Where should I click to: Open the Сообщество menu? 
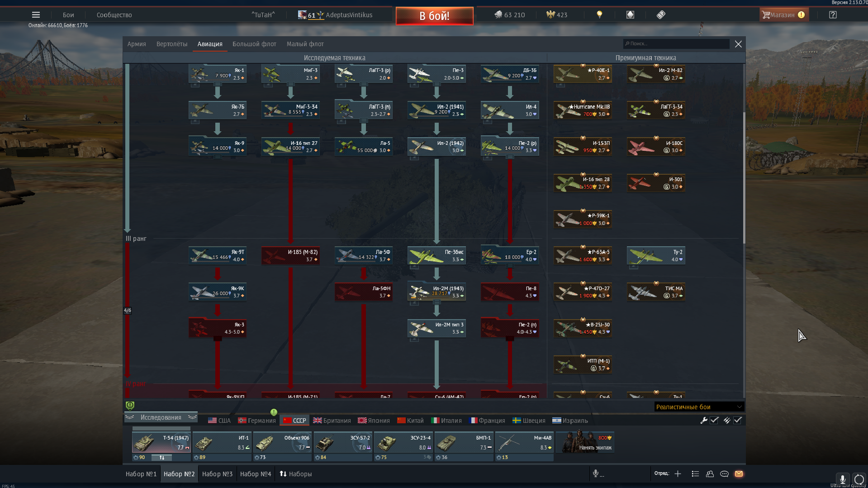pos(114,15)
